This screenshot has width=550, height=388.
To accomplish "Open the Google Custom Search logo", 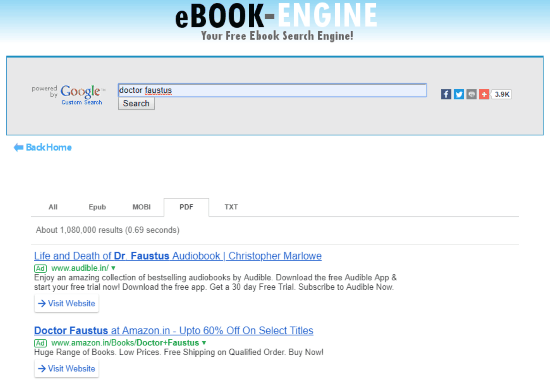I will point(69,94).
